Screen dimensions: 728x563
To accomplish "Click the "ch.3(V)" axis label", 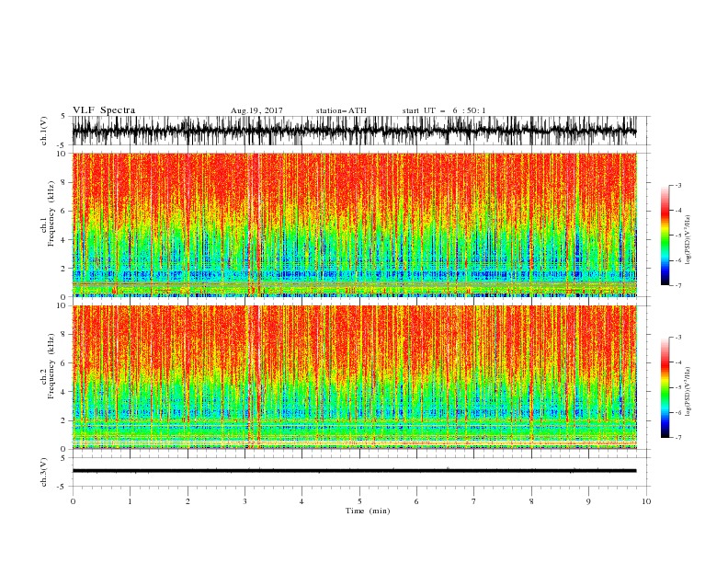I will (x=44, y=472).
